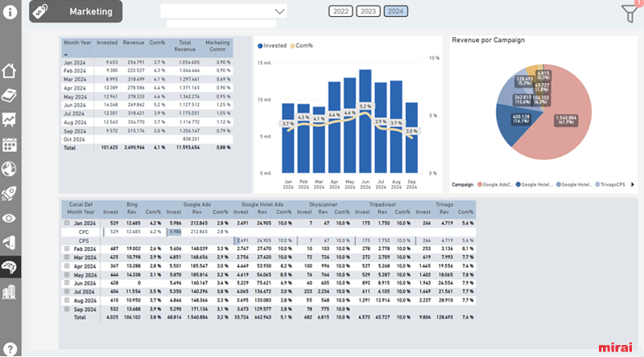This screenshot has width=644, height=357.
Task: Expand the May 2024 row
Action: [67, 274]
